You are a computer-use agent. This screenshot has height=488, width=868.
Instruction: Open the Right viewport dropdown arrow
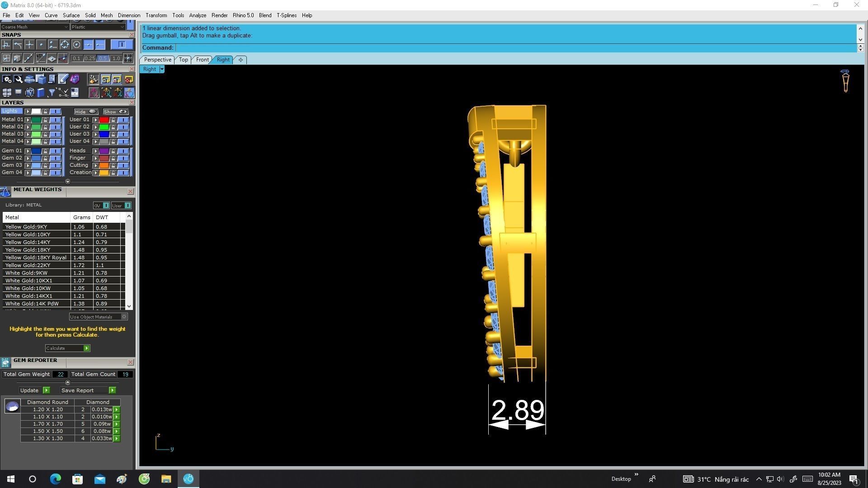(x=162, y=69)
